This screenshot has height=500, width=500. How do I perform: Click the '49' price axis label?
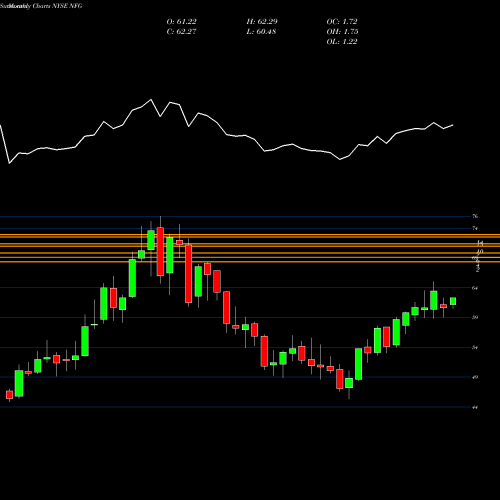pos(475,377)
